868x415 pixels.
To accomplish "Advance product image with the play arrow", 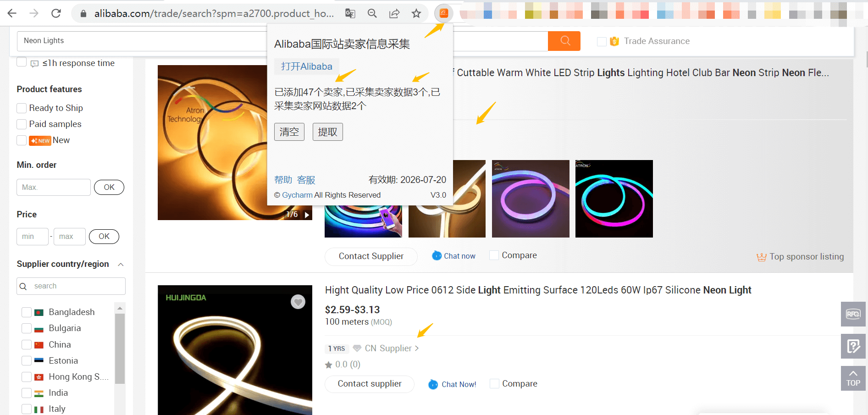I will coord(307,215).
